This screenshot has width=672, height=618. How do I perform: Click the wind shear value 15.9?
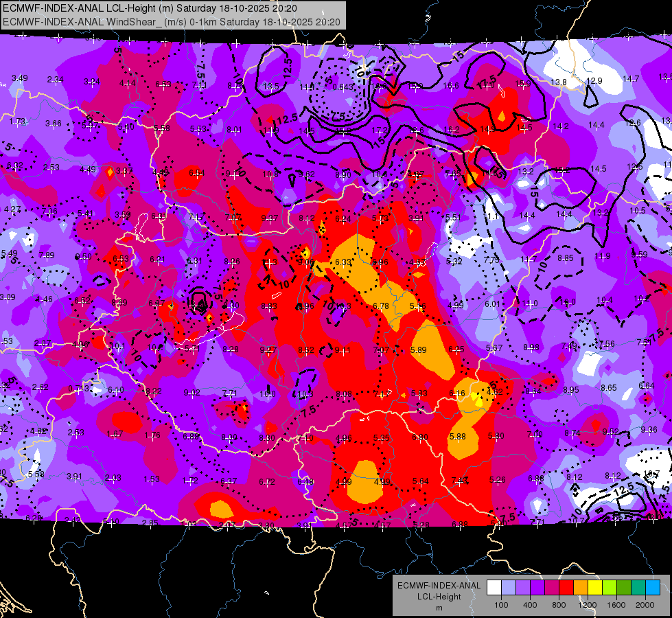click(522, 84)
